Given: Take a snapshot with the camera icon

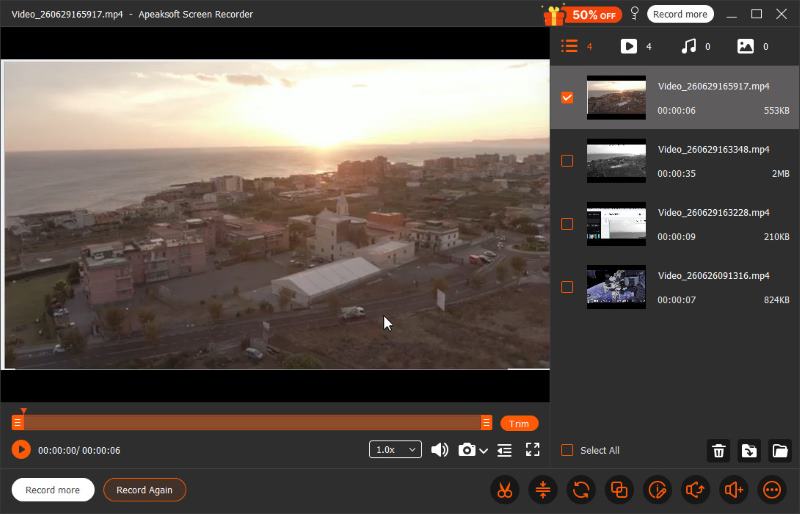Looking at the screenshot, I should (466, 450).
